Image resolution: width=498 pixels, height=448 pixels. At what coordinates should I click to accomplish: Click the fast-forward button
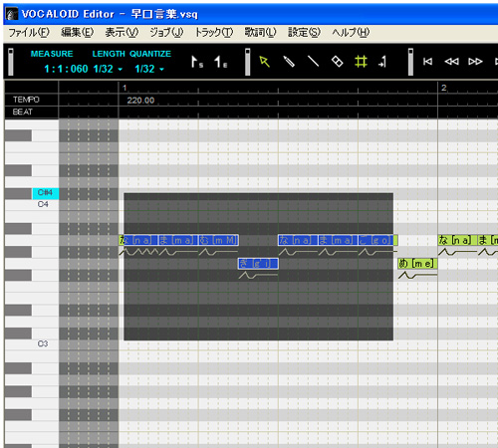point(475,62)
